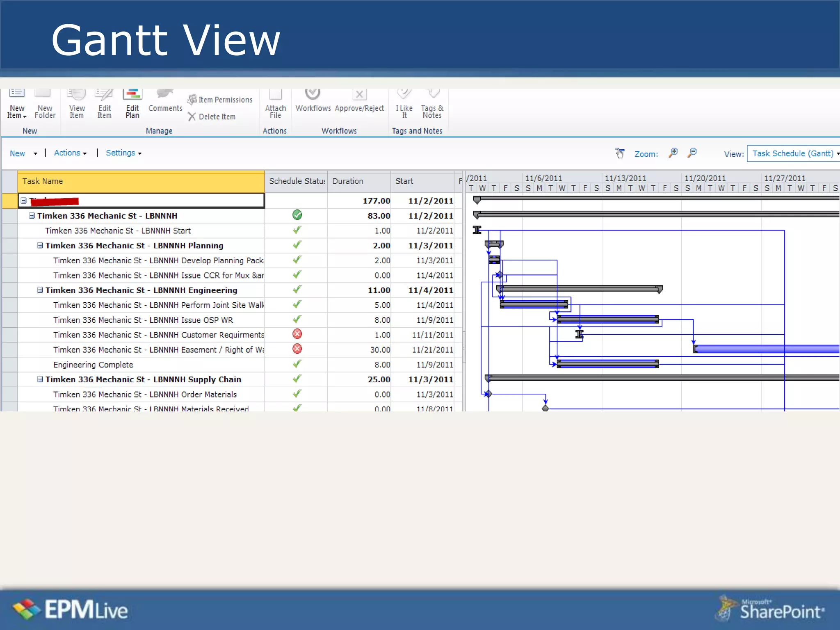Collapse the LBNNNH Supply Chain group
This screenshot has height=630, width=840.
[x=40, y=379]
